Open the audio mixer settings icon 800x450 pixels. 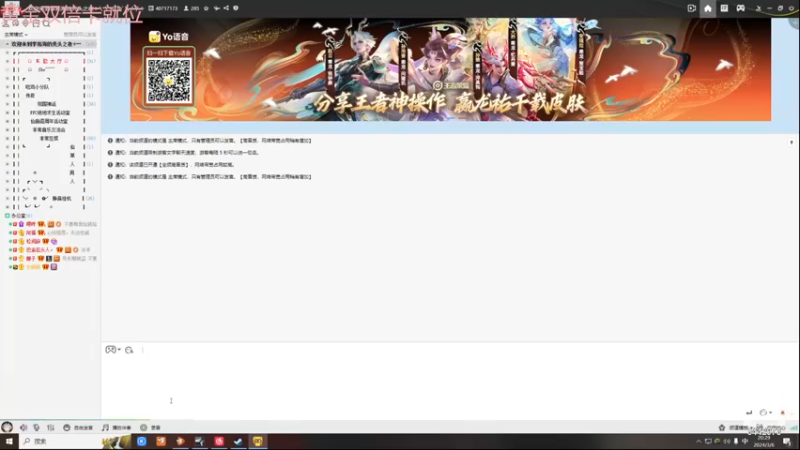[51, 428]
